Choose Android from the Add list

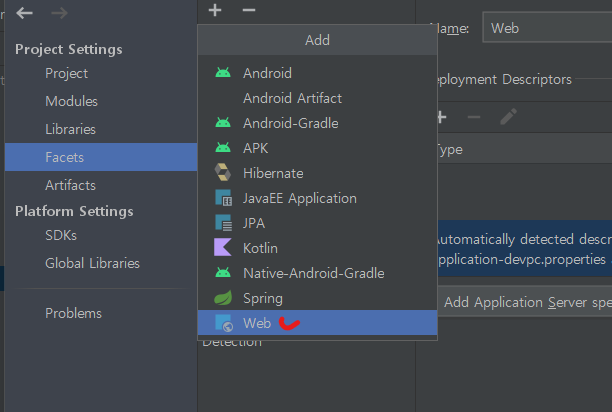pyautogui.click(x=317, y=73)
